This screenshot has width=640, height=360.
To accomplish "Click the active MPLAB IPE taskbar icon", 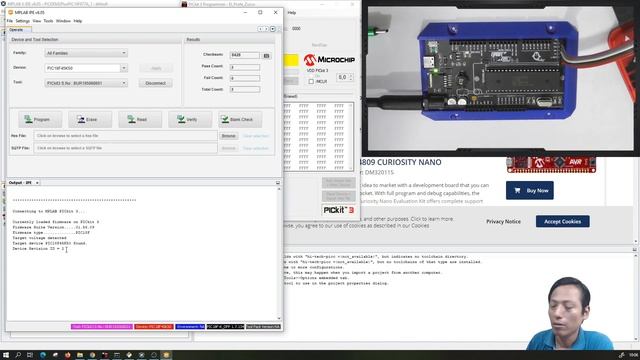I will (x=166, y=355).
